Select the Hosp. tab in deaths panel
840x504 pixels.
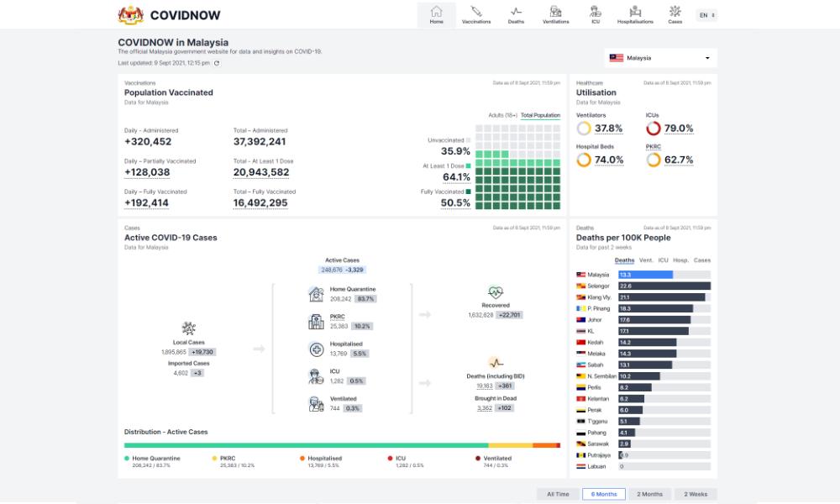(680, 260)
